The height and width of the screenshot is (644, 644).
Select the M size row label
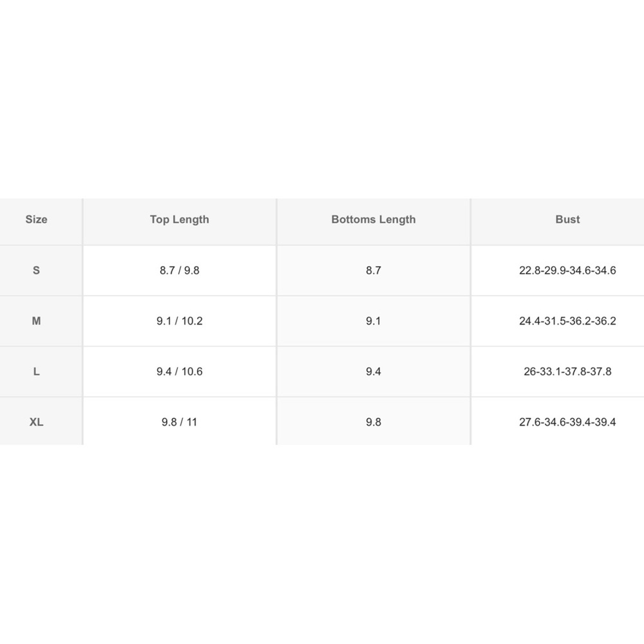(x=36, y=321)
